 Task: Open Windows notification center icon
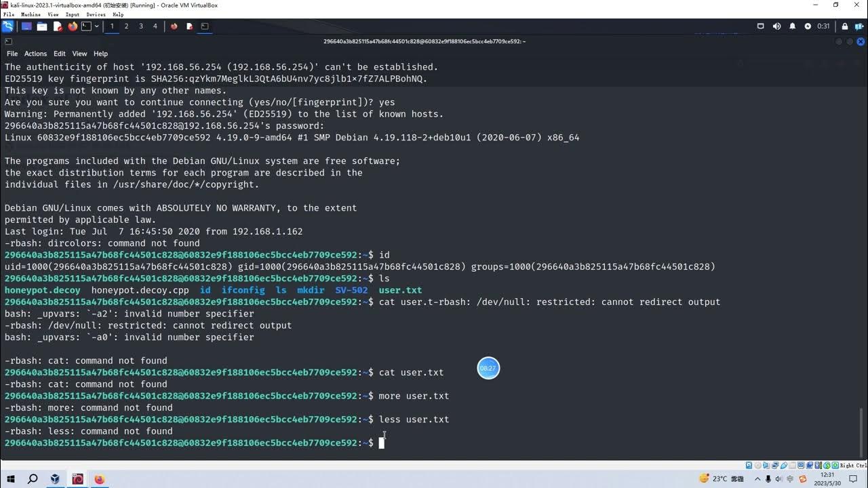[x=853, y=479]
